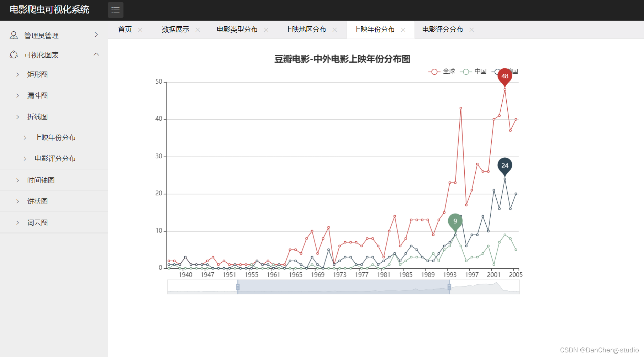
Task: Switch to the 上映地区分布 tab
Action: pos(306,30)
